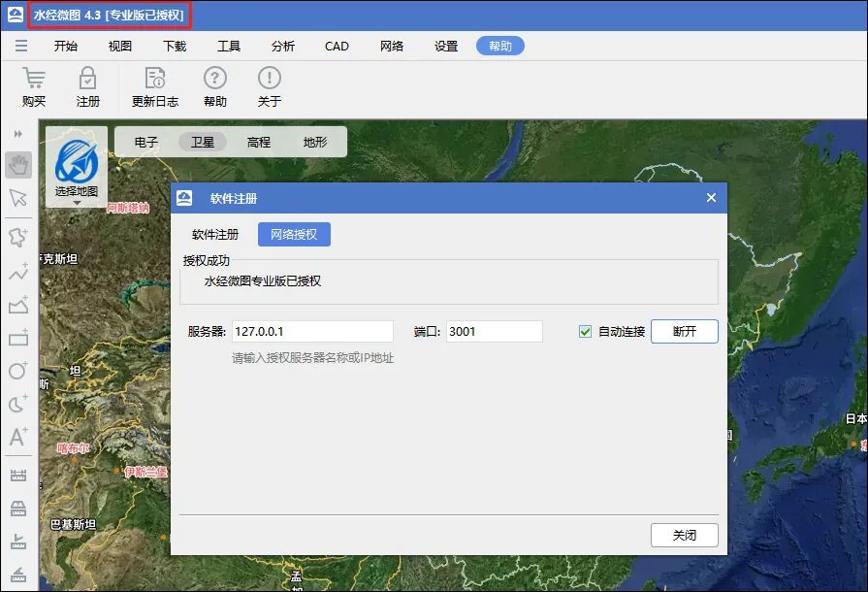The image size is (868, 592).
Task: Open the 工具 menu tab
Action: pos(229,46)
